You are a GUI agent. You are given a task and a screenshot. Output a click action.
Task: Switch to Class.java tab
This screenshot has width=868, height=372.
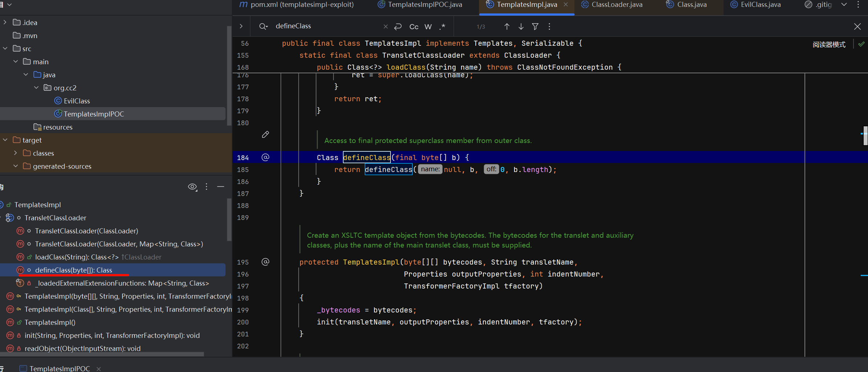tap(687, 5)
